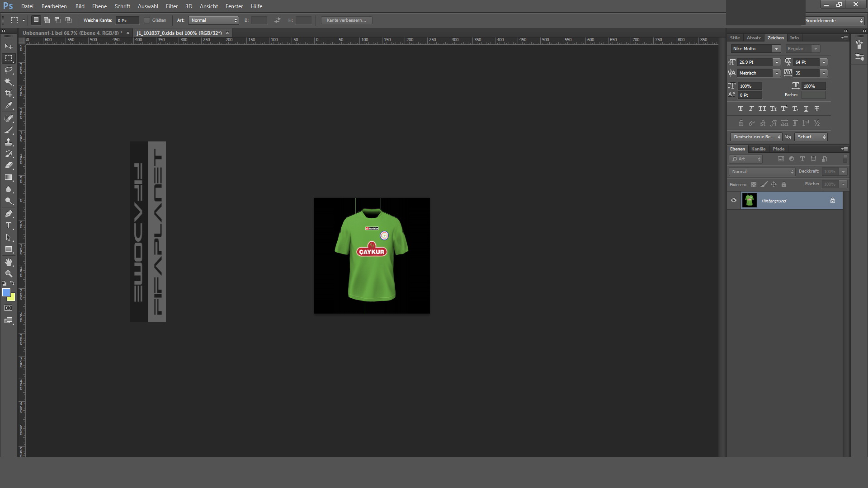This screenshot has height=488, width=868.
Task: Select the Pen tool
Action: (x=9, y=214)
